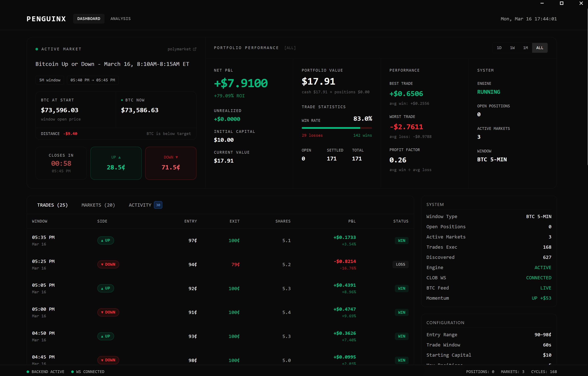Select the 1W timeframe option
Image resolution: width=588 pixels, height=376 pixels.
point(512,48)
